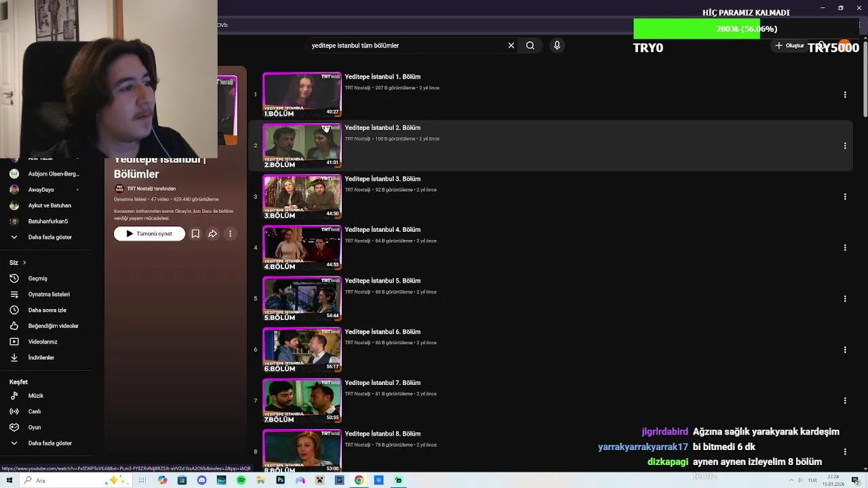
Task: Click the download arrow icon in sidebar
Action: (14, 357)
